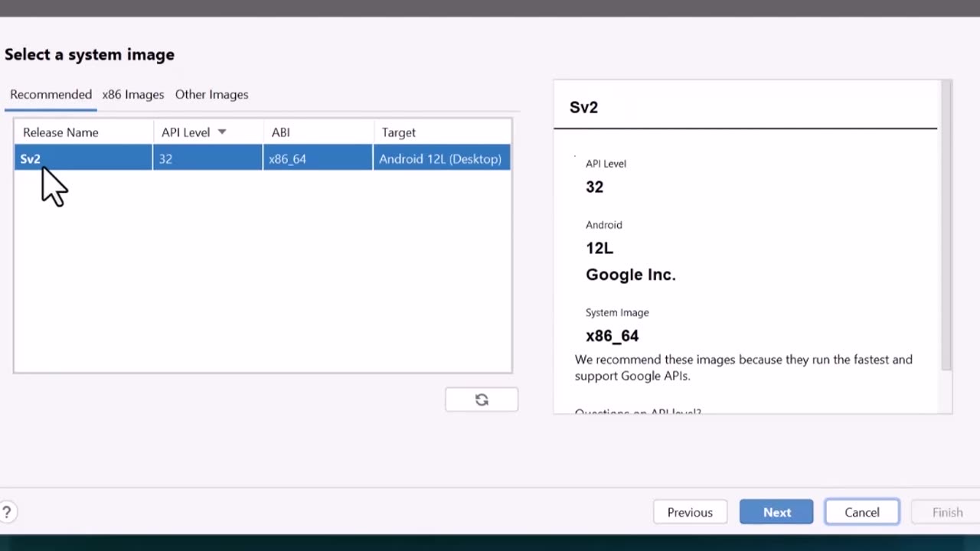Click the Finish button
Image resolution: width=980 pixels, height=551 pixels.
[947, 512]
